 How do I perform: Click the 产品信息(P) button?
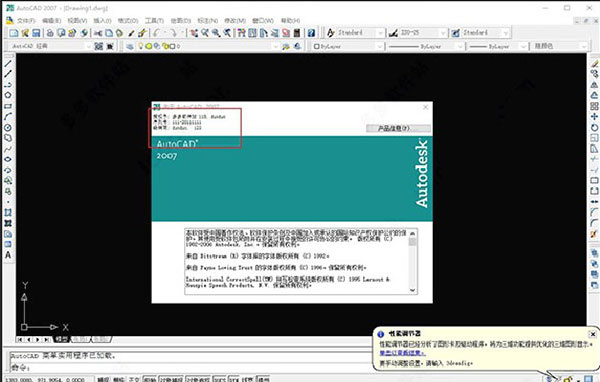[398, 128]
